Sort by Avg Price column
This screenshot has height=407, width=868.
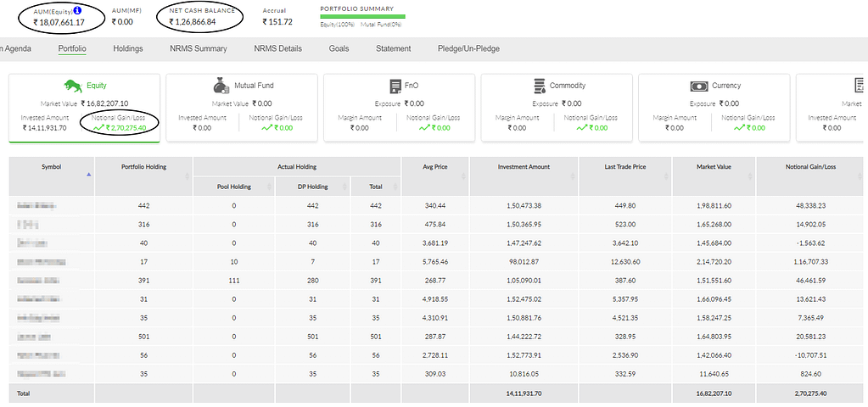click(463, 176)
